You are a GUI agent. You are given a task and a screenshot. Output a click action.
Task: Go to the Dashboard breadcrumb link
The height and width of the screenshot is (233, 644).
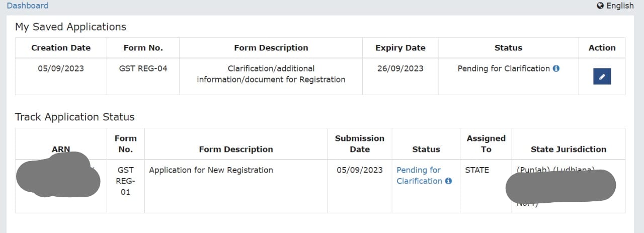pos(28,6)
